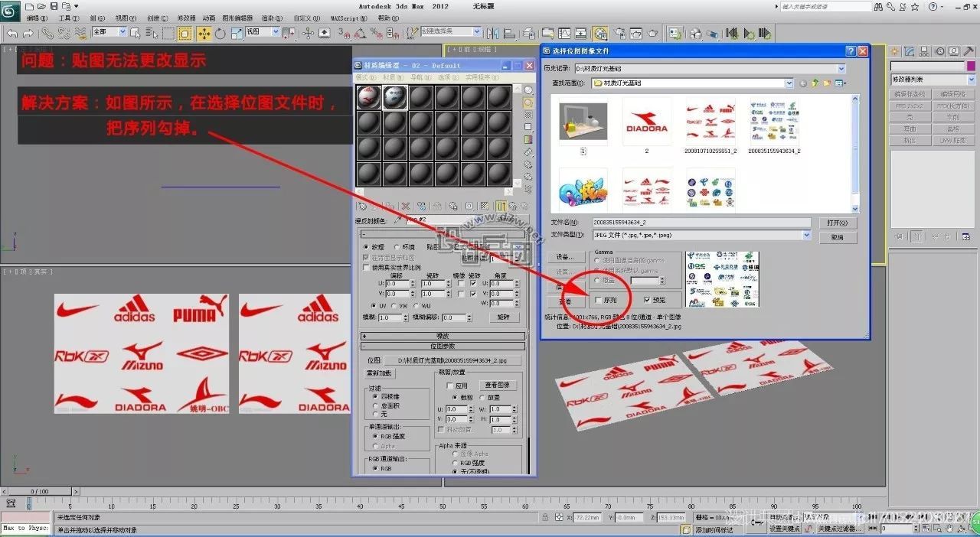Click Reset Map X icon in Material Editor
Viewport: 980px width, 537px height.
pyautogui.click(x=406, y=206)
